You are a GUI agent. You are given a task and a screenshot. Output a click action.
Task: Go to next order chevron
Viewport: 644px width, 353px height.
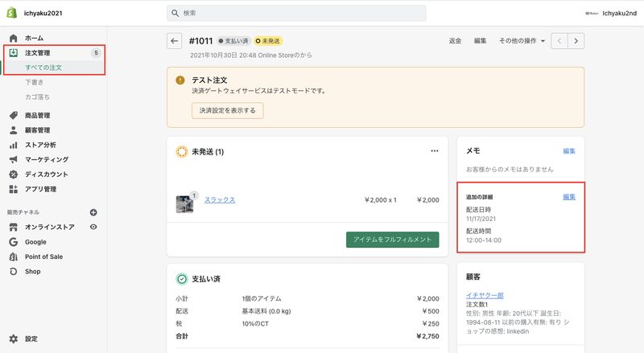576,41
